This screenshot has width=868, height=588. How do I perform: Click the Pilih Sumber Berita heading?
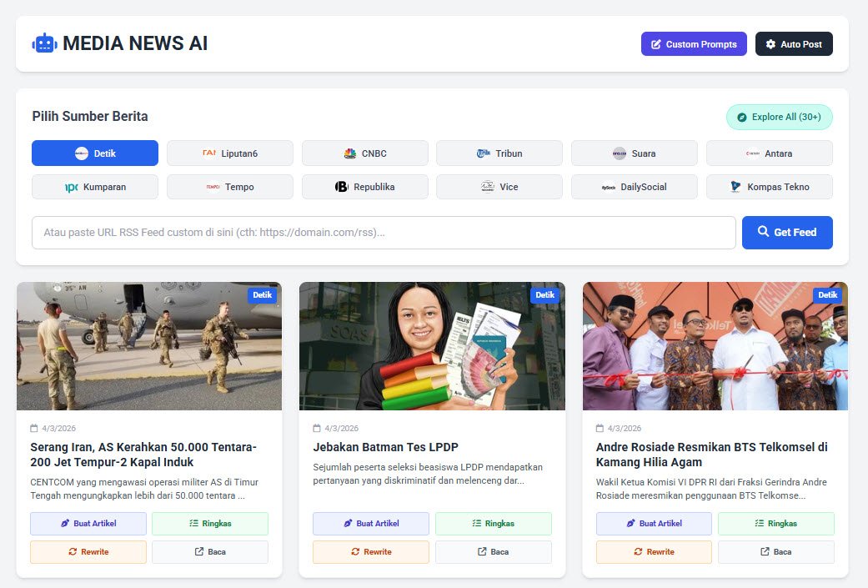(90, 116)
